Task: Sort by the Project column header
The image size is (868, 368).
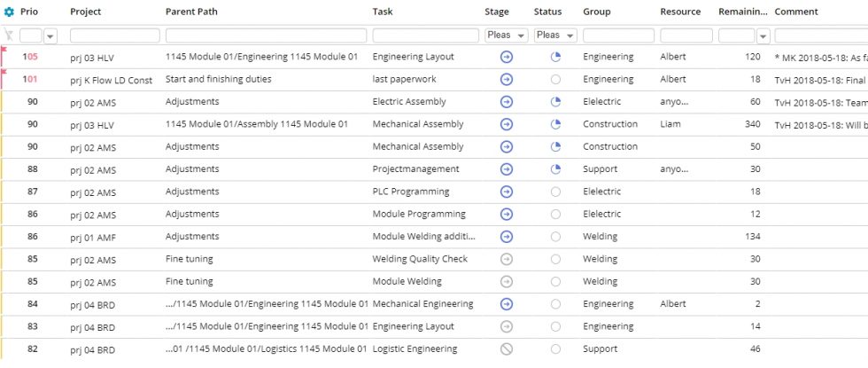Action: tap(86, 12)
